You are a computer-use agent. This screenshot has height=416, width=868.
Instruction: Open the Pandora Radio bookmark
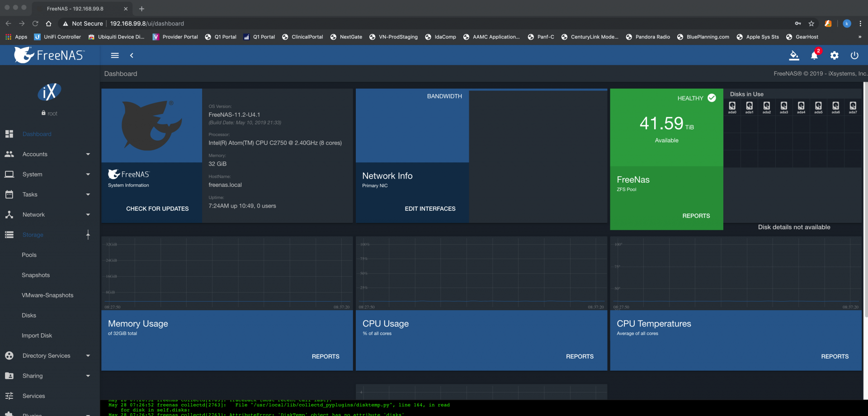[648, 37]
